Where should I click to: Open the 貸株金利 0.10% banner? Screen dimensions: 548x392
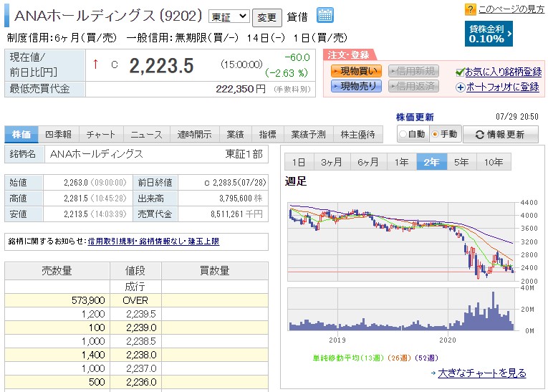489,34
